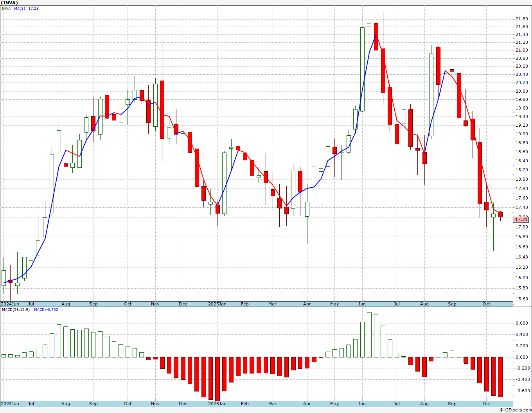Click the "21.80" price axis label

521,19
